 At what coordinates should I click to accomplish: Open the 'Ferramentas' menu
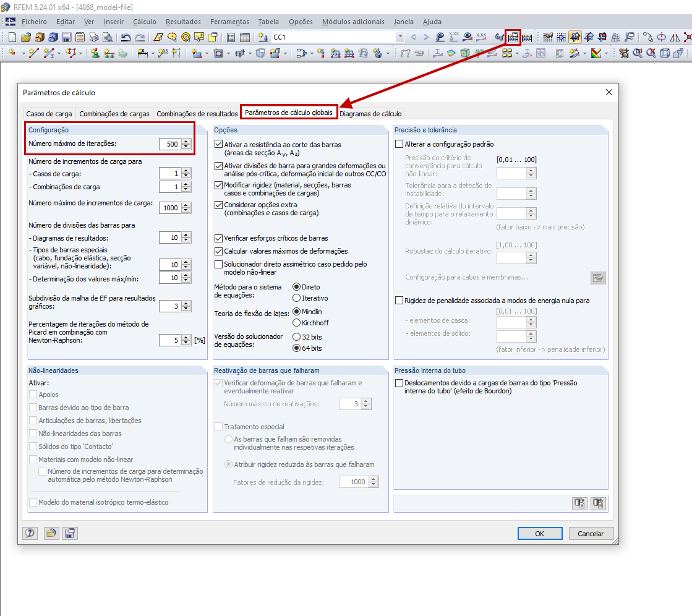(x=229, y=22)
